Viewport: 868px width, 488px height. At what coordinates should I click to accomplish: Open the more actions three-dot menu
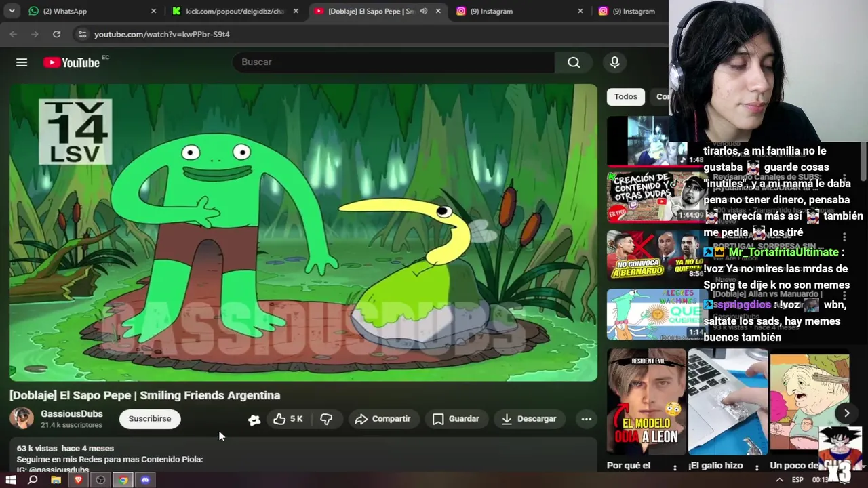pos(587,419)
